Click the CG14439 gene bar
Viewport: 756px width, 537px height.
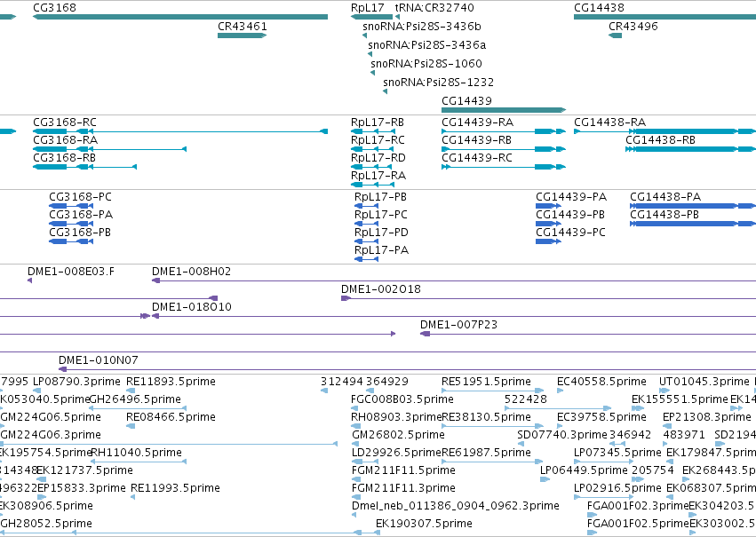click(x=504, y=110)
